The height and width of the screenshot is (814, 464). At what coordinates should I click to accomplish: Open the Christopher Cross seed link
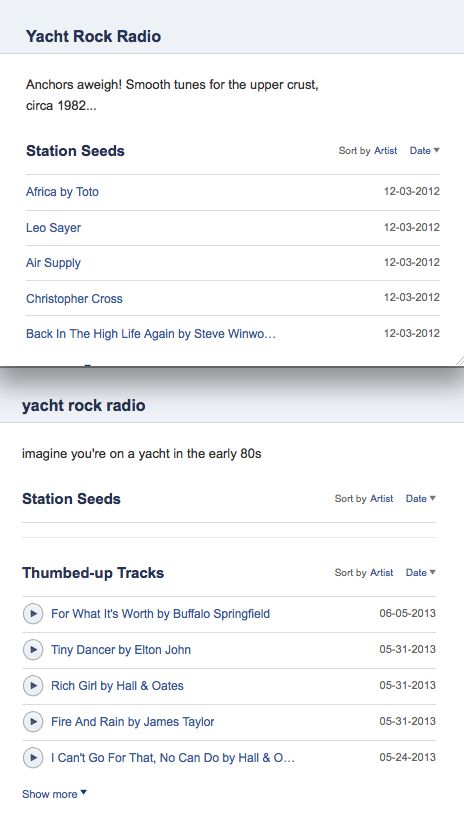(x=74, y=299)
